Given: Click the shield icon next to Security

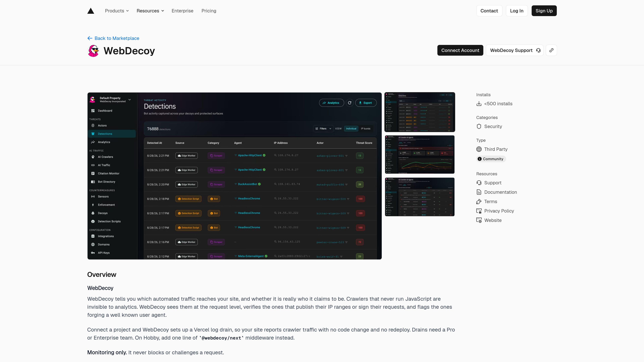Looking at the screenshot, I should coord(479,126).
